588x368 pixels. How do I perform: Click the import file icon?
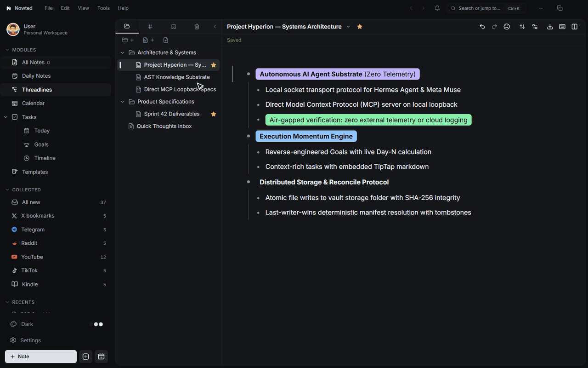point(166,40)
